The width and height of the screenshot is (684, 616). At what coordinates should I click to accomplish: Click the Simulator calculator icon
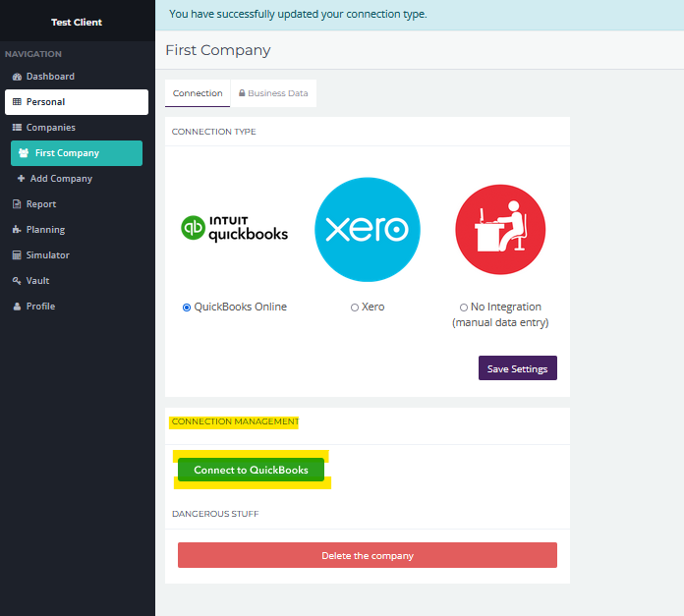[x=17, y=255]
